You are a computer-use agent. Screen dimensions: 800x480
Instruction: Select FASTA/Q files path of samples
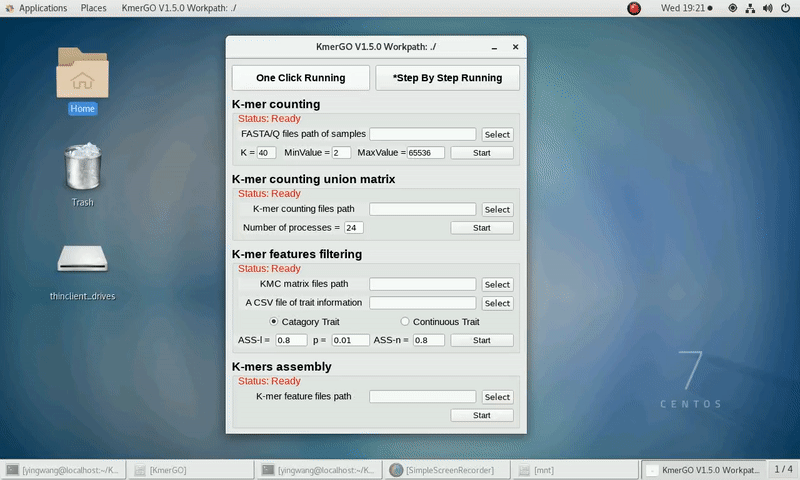[x=497, y=134]
